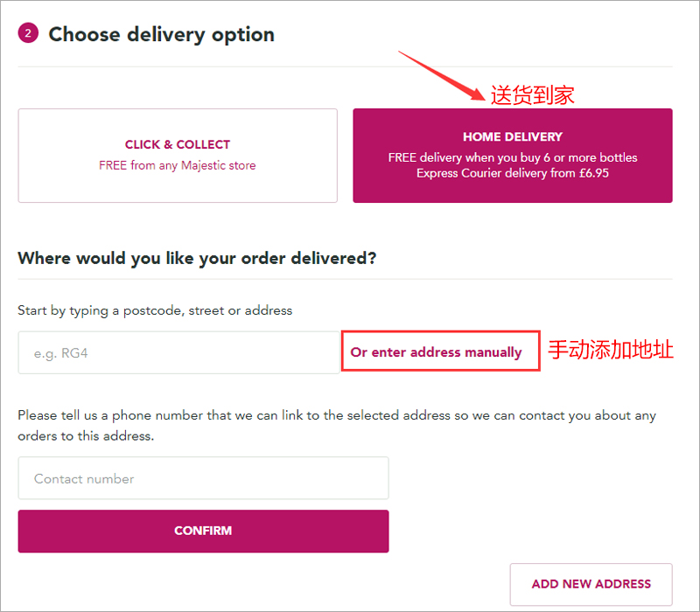Click the red arrow annotation
700x612 pixels.
click(442, 75)
